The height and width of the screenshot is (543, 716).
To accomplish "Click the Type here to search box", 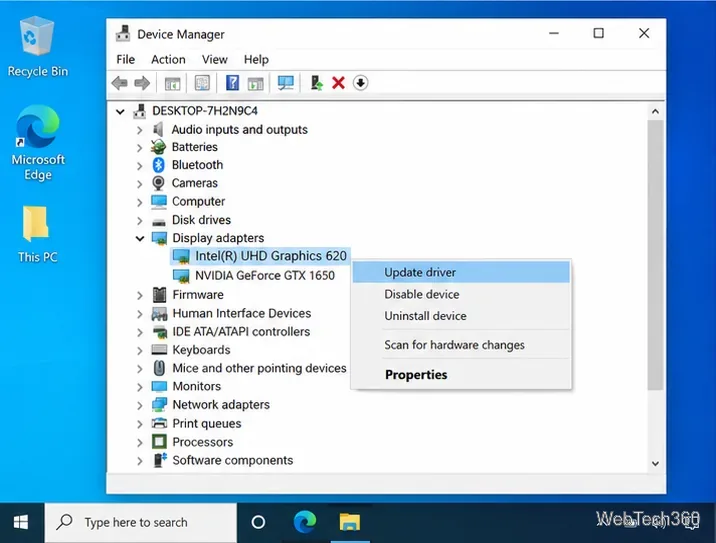I will 141,522.
